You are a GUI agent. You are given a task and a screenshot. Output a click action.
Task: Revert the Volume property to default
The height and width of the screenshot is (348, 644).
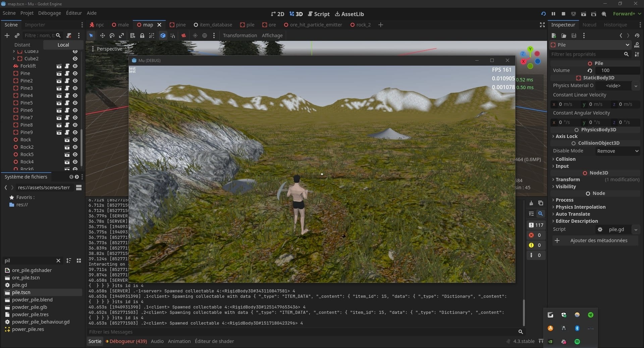click(x=590, y=70)
